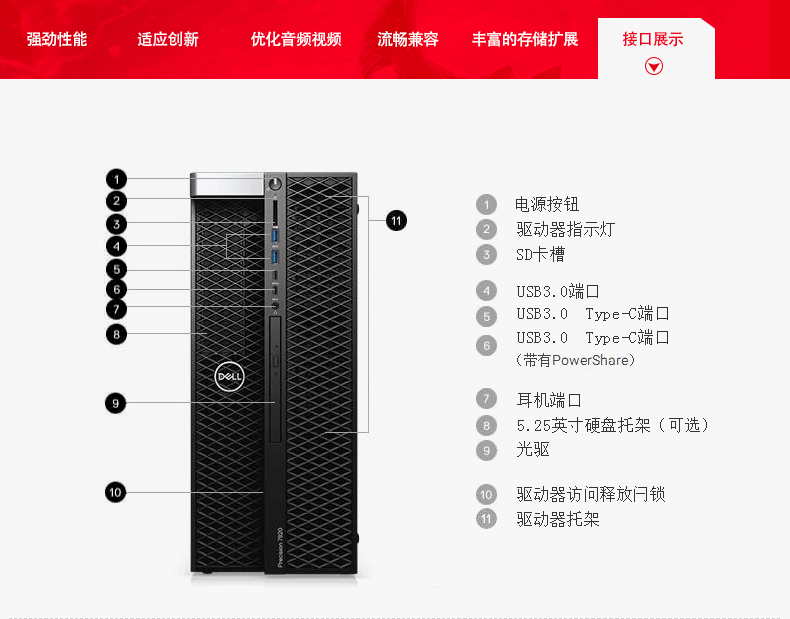Open 丰富的存储扩展 tab
This screenshot has width=790, height=619.
coord(524,39)
